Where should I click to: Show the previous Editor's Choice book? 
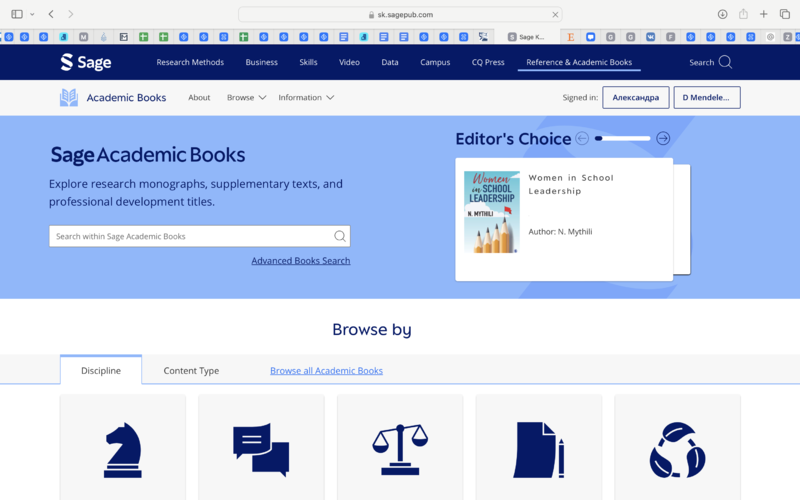point(582,138)
